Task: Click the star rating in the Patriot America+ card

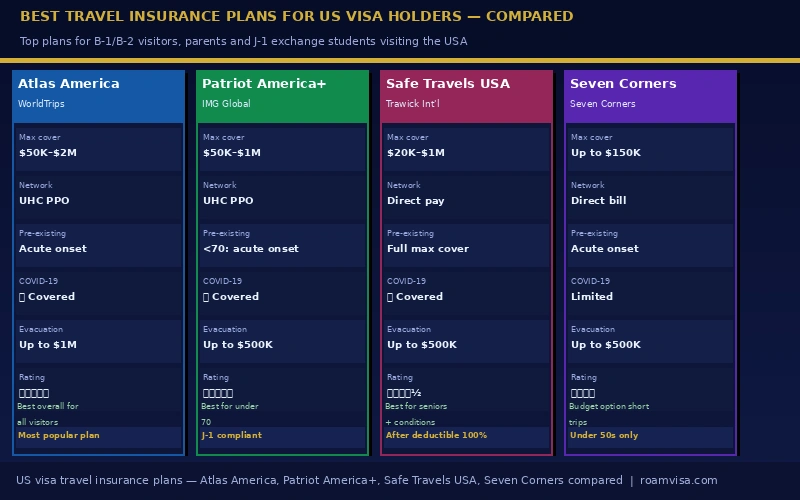Action: click(218, 393)
